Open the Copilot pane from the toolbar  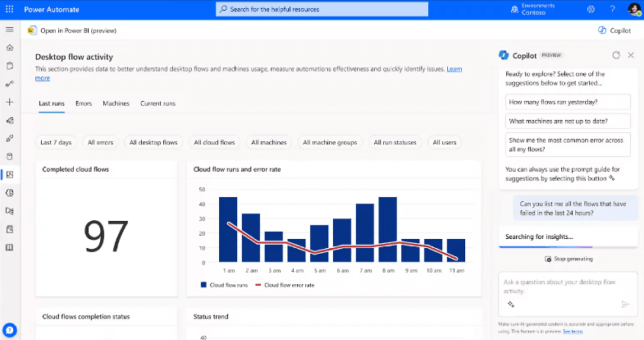[614, 30]
